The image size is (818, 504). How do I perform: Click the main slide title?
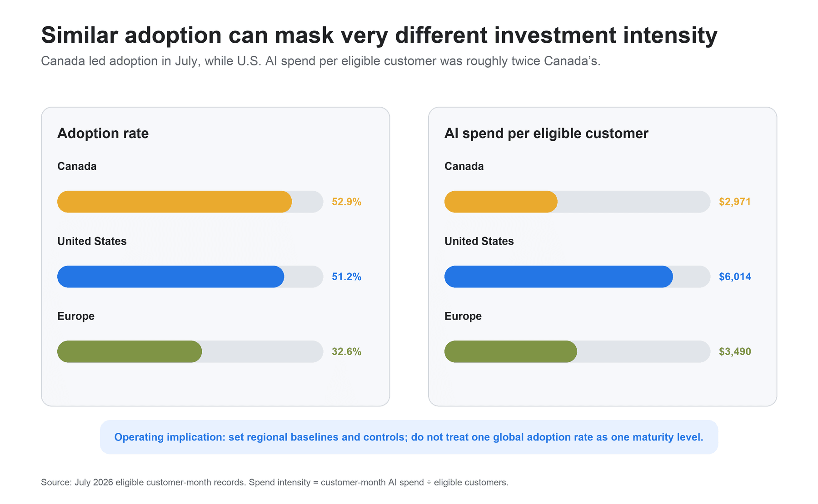coord(379,35)
